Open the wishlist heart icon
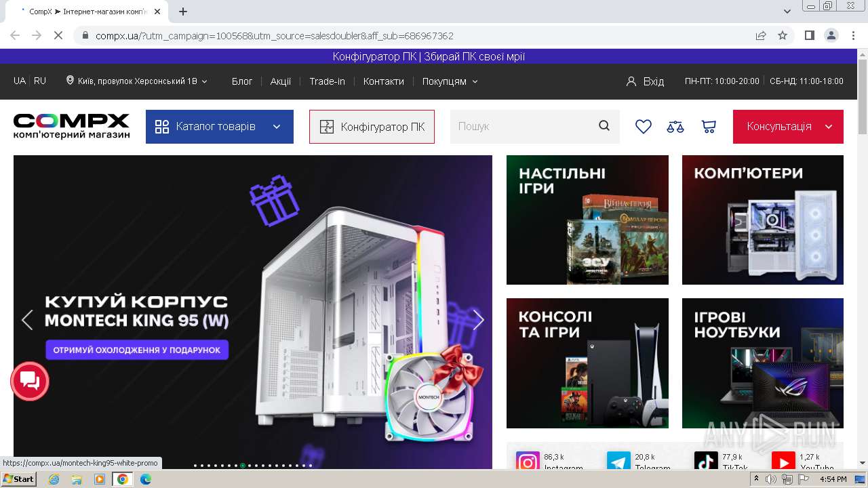The image size is (868, 488). (x=643, y=127)
